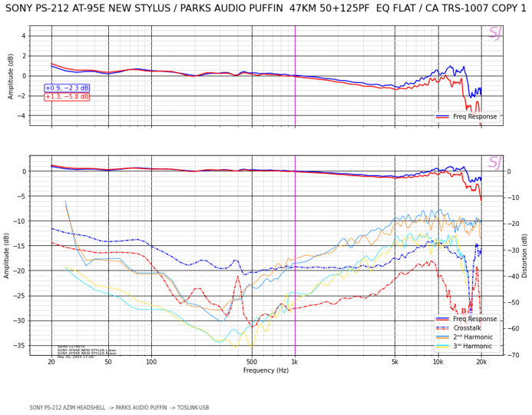Click the dashed line sample beside Crosstalk legend
This screenshot has height=415, width=532.
442,328
